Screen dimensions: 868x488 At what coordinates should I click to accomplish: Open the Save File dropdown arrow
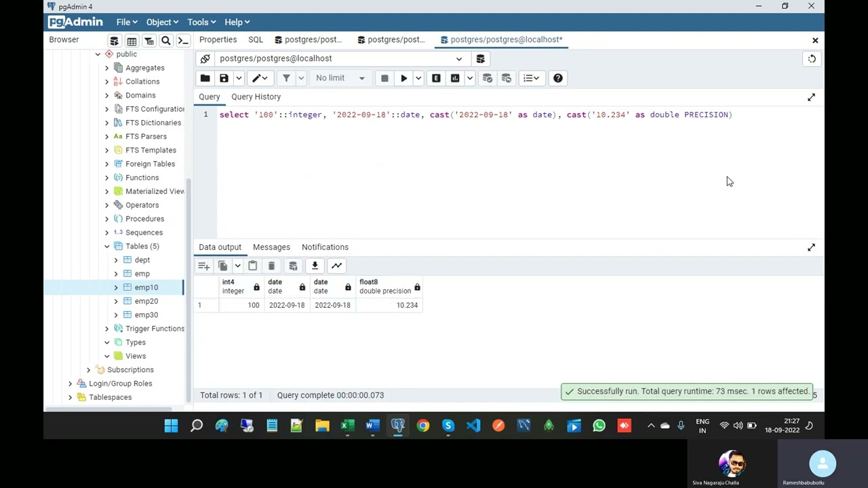[238, 78]
